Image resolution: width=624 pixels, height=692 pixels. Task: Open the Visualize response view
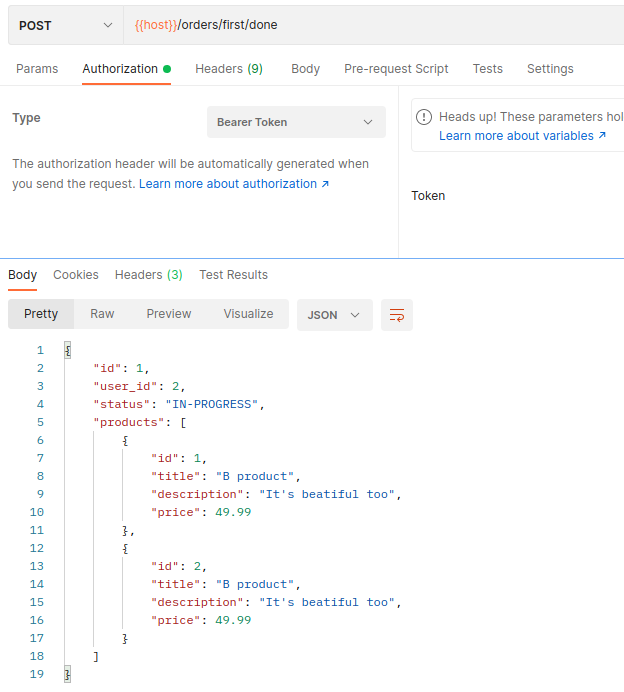pos(248,314)
